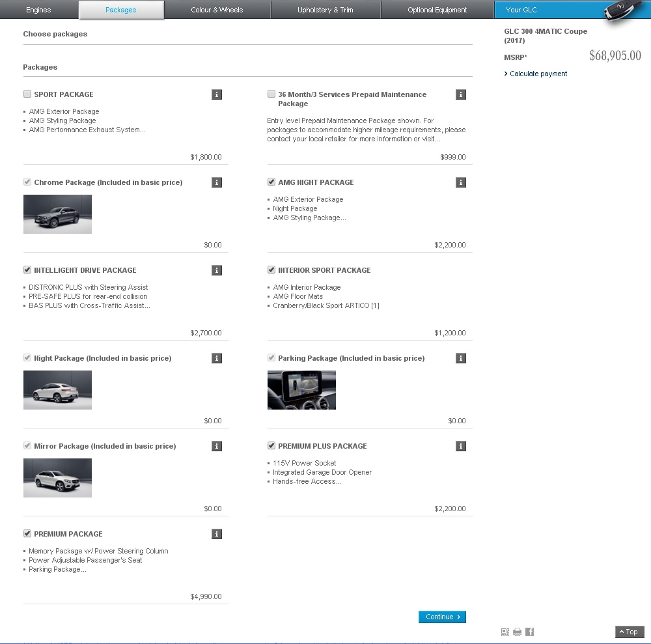Uncheck INTELLIGENT DRIVE PACKAGE
The height and width of the screenshot is (644, 651).
point(27,270)
